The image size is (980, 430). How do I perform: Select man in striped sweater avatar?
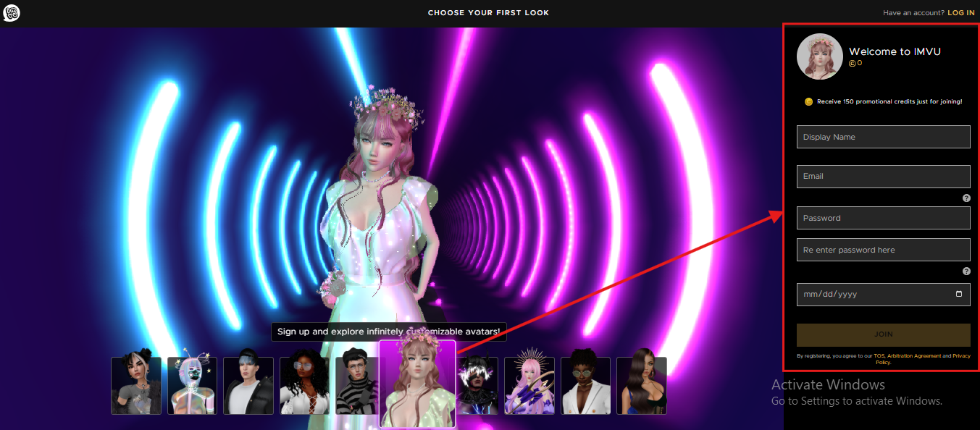point(357,386)
